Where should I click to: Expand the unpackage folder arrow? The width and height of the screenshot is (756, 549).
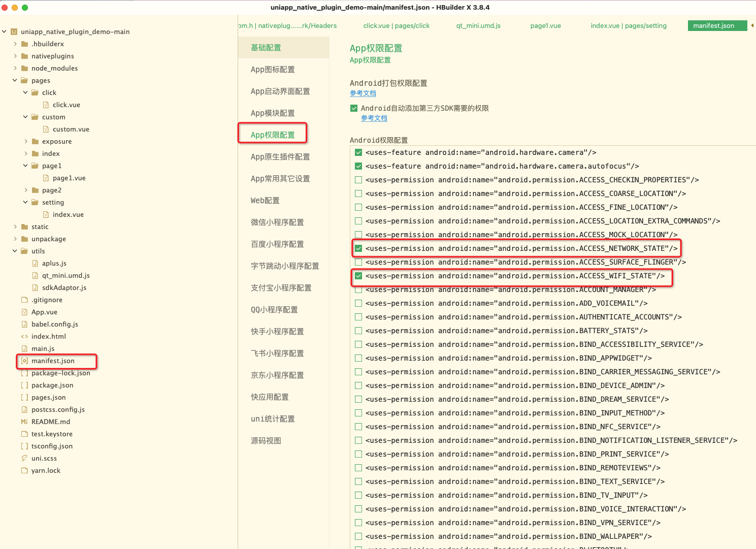click(15, 239)
